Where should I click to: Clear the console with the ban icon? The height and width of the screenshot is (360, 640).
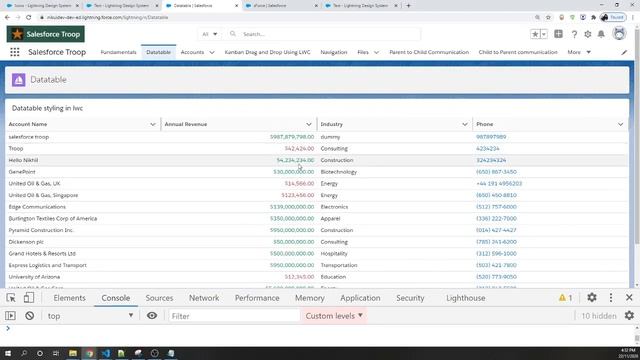[29, 316]
